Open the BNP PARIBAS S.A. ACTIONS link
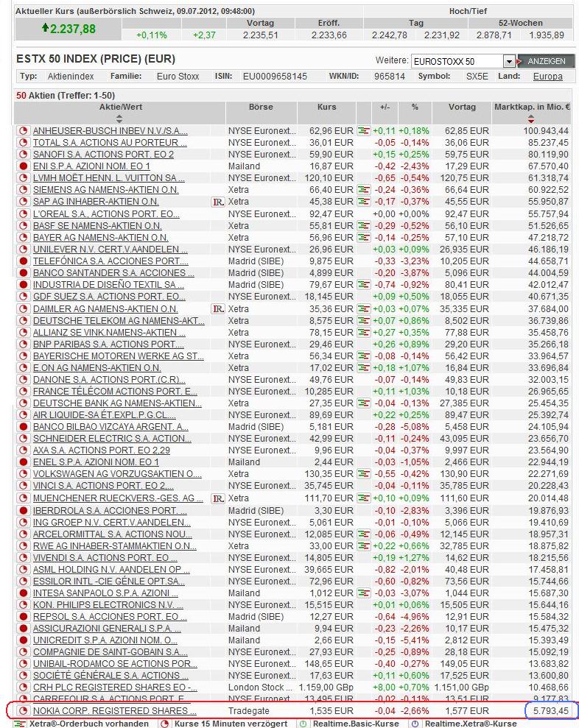579x728 pixels. tap(108, 344)
